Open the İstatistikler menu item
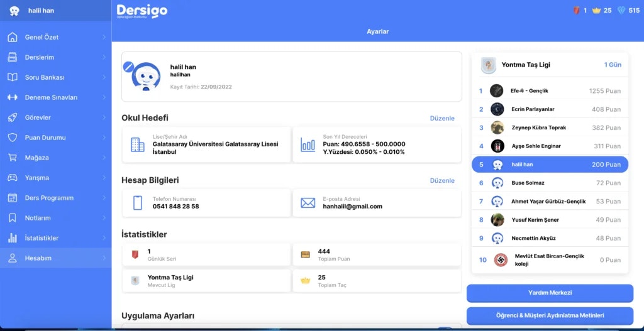Screen dimensions: 644x331 [55, 238]
